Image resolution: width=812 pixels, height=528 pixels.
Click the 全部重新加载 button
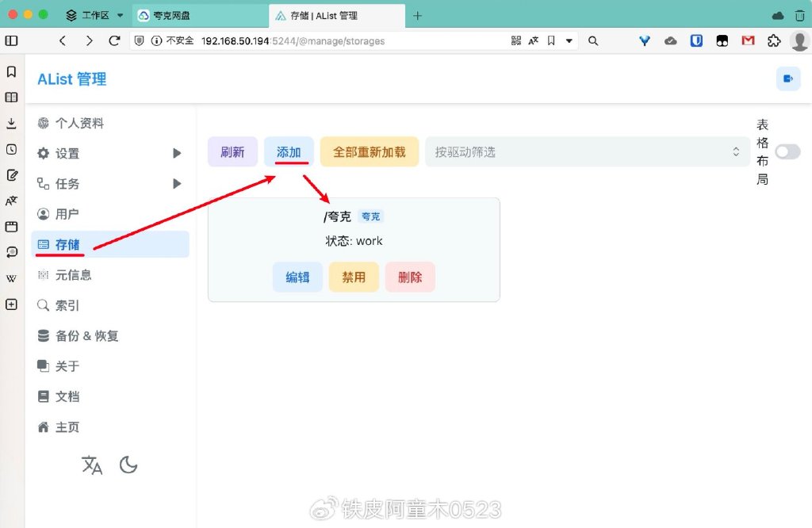coord(370,151)
